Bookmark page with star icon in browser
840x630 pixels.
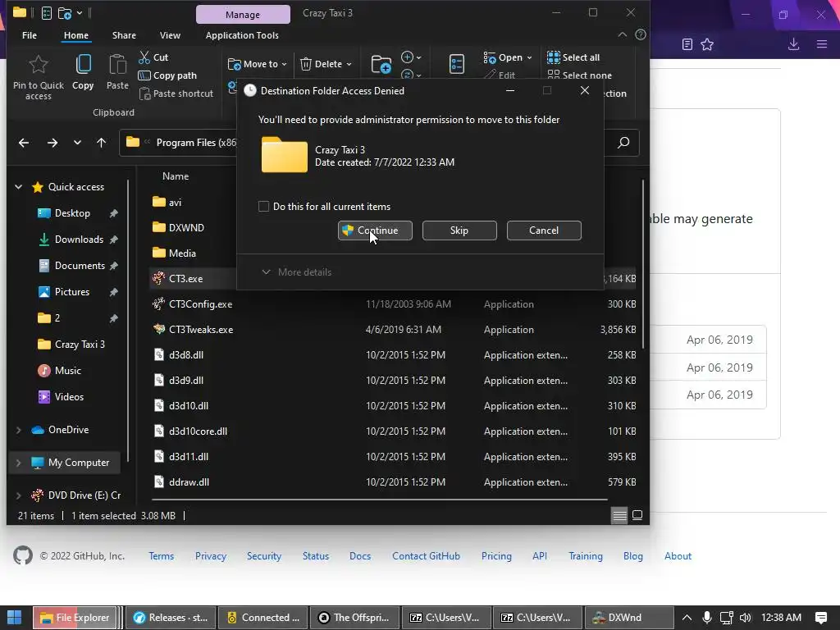(x=707, y=44)
